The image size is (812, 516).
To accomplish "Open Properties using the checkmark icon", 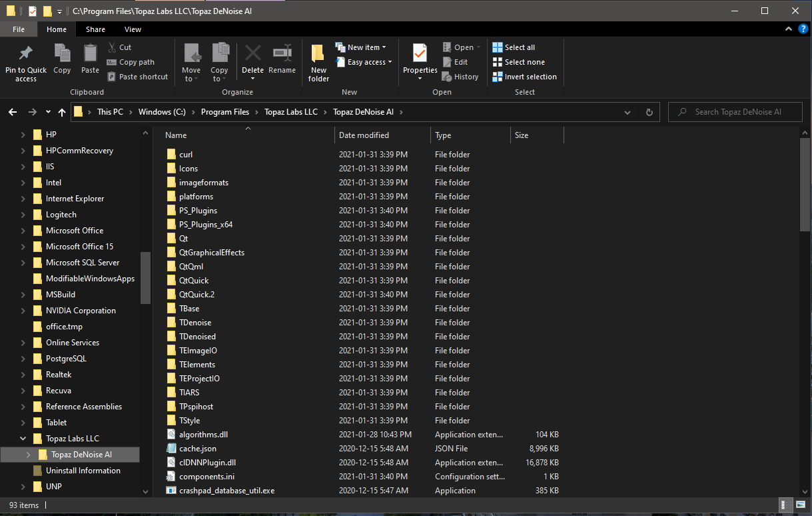I will 420,53.
